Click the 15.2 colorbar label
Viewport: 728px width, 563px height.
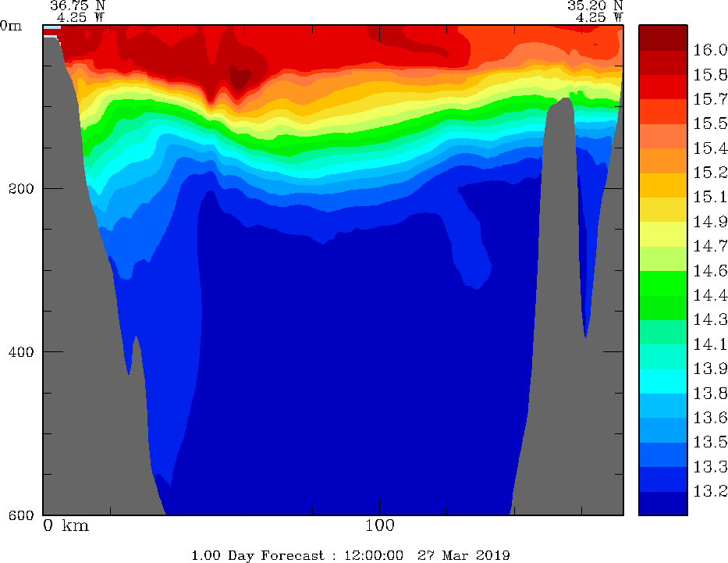[x=710, y=173]
